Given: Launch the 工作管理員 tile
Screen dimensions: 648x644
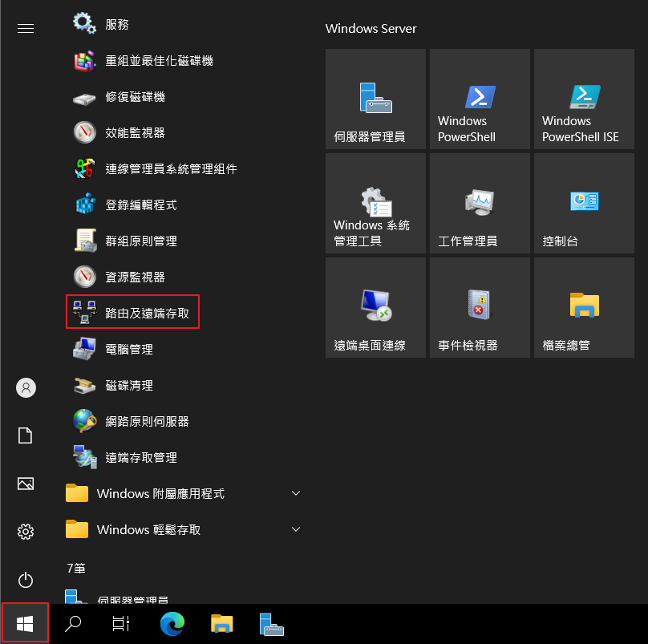Looking at the screenshot, I should [x=480, y=204].
